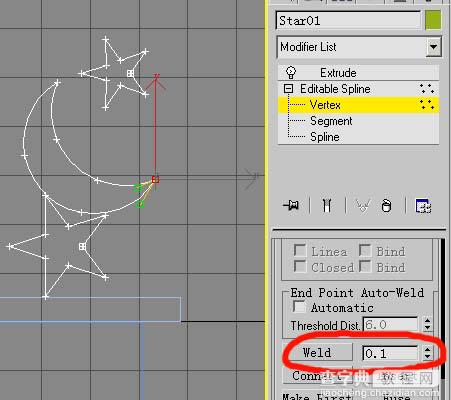The width and height of the screenshot is (451, 400).
Task: Click the selected red vertex in viewport
Action: 155,180
